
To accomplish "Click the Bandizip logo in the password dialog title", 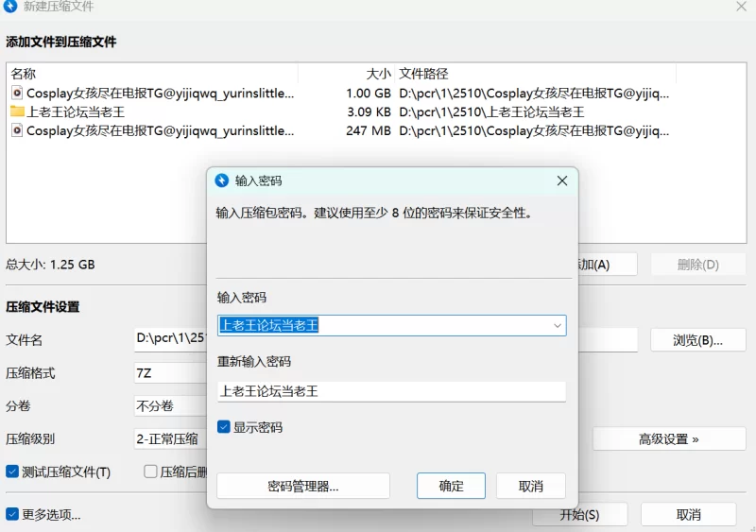I will (x=222, y=180).
